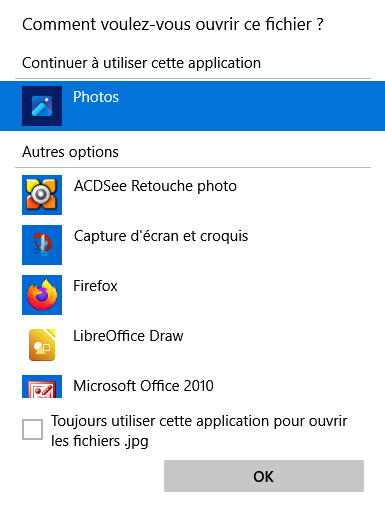
Task: Click the Photos app icon
Action: pos(42,106)
